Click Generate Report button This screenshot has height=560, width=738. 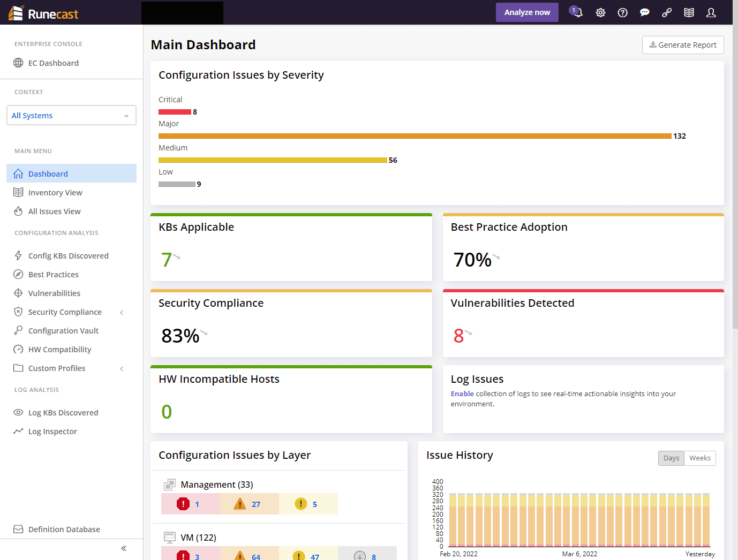pos(682,45)
